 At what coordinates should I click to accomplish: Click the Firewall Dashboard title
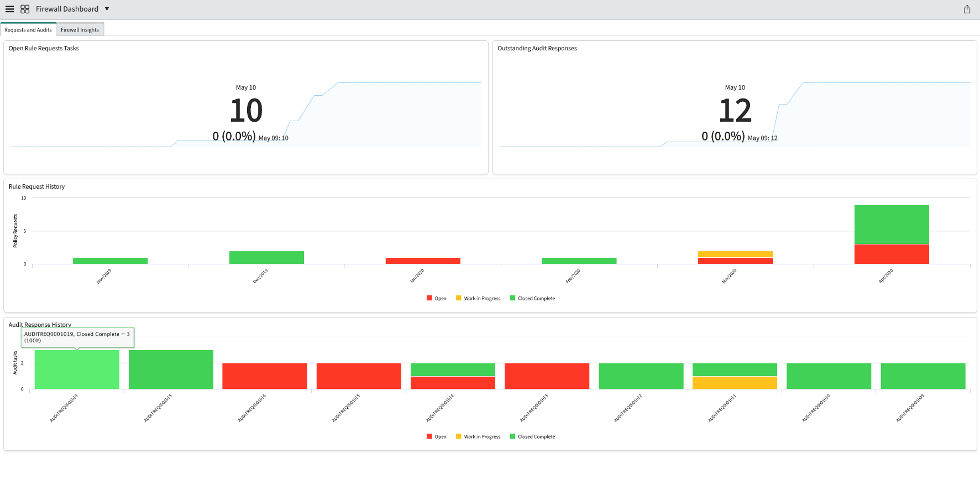[x=67, y=9]
